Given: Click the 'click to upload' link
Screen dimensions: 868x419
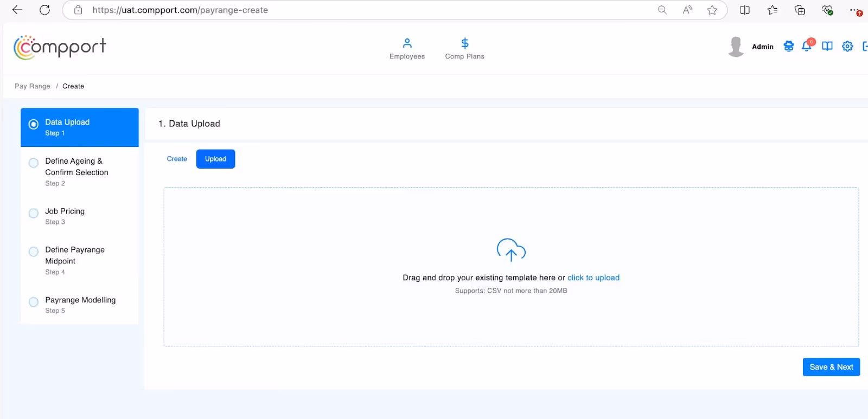Looking at the screenshot, I should coord(593,278).
